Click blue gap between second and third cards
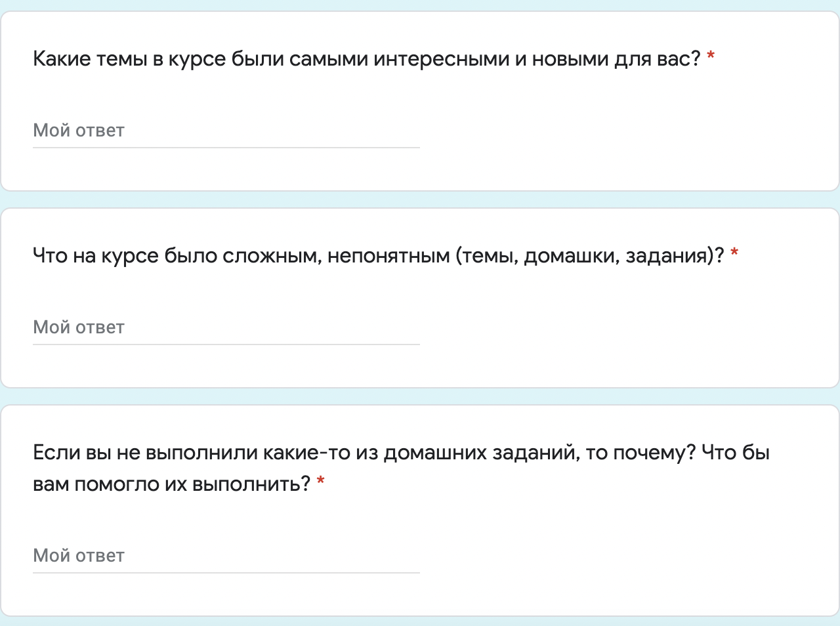This screenshot has width=840, height=626. [x=420, y=396]
